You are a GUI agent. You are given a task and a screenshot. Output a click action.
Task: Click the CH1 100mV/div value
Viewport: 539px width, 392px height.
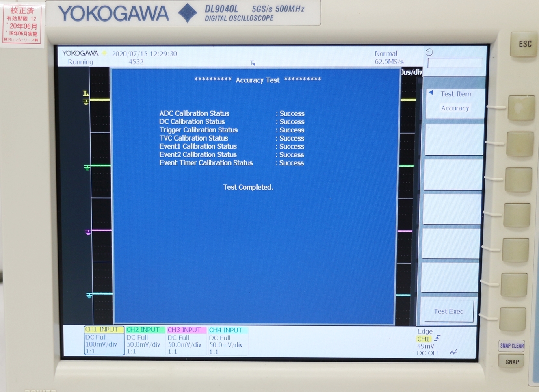point(101,344)
